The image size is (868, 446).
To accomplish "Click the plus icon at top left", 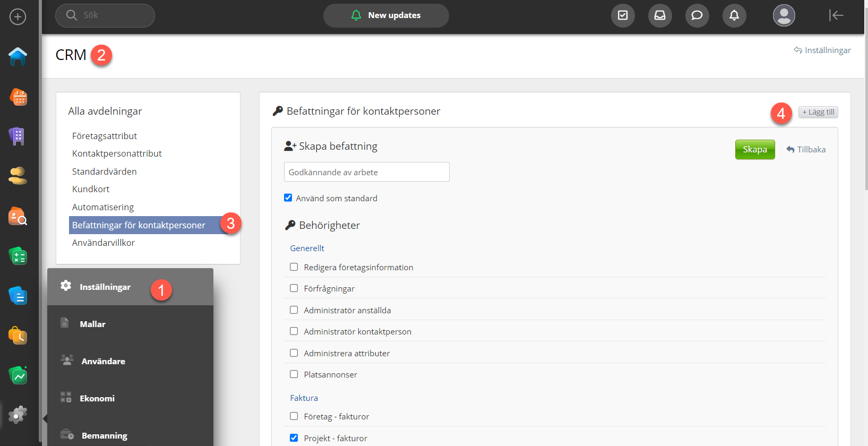I will pyautogui.click(x=18, y=17).
